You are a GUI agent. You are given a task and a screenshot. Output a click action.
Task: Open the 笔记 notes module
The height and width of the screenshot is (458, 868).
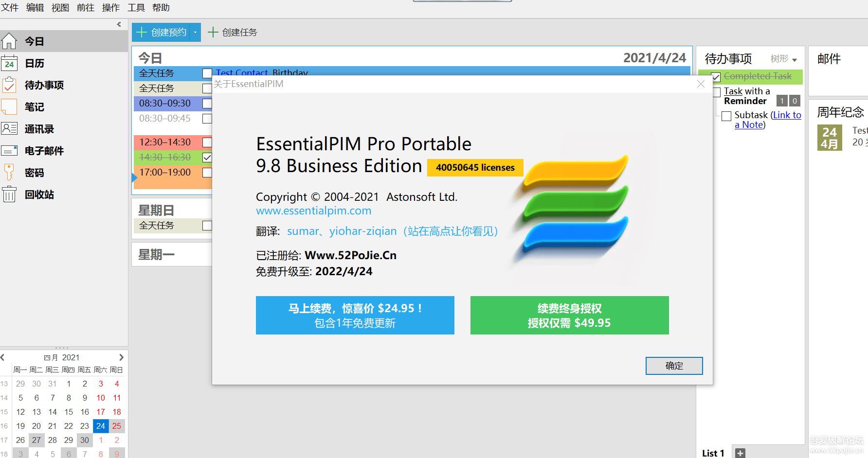(x=64, y=107)
